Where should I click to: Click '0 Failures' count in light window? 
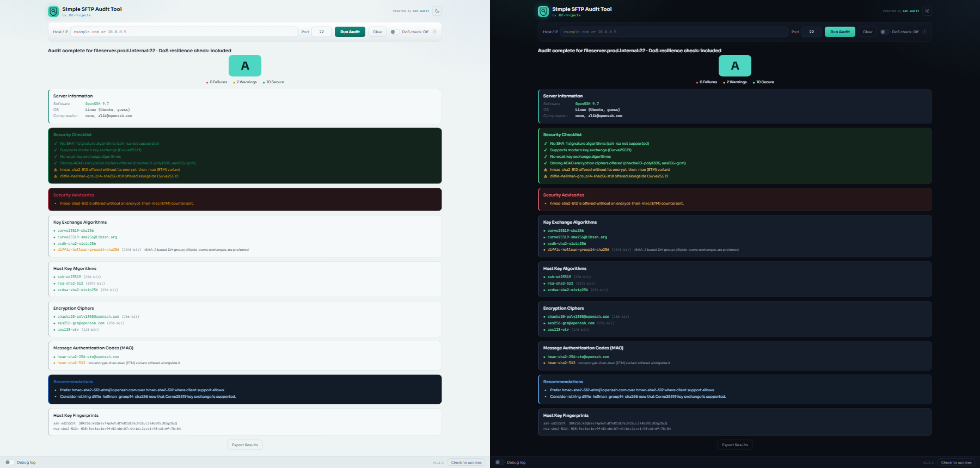coord(217,82)
